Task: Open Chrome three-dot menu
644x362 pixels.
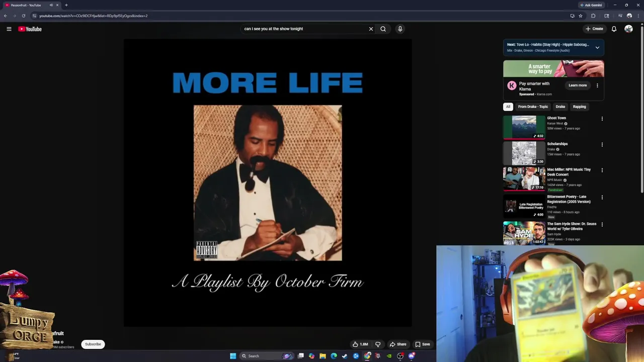Action: coord(638,16)
